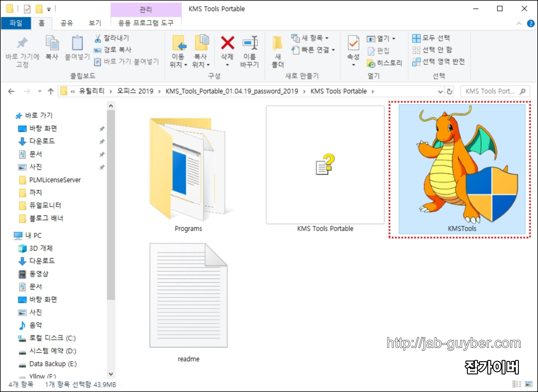Go back with the left arrow
The width and height of the screenshot is (538, 392).
point(11,91)
